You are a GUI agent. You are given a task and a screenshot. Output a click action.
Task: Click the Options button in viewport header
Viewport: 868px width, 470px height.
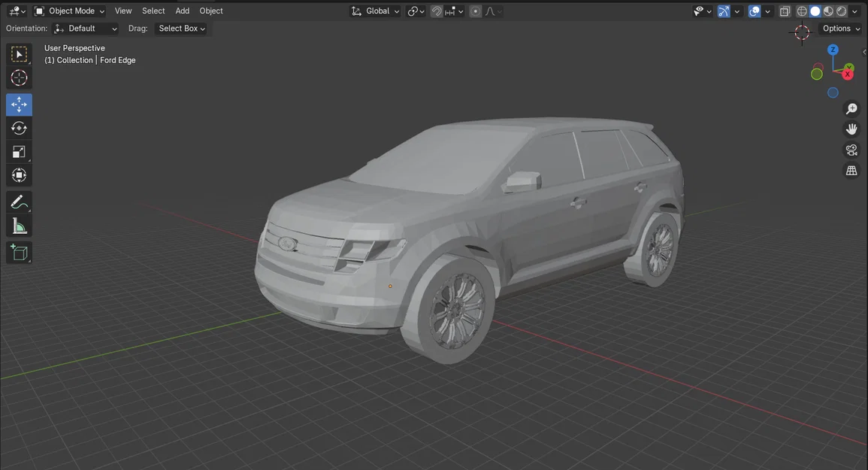pyautogui.click(x=837, y=28)
